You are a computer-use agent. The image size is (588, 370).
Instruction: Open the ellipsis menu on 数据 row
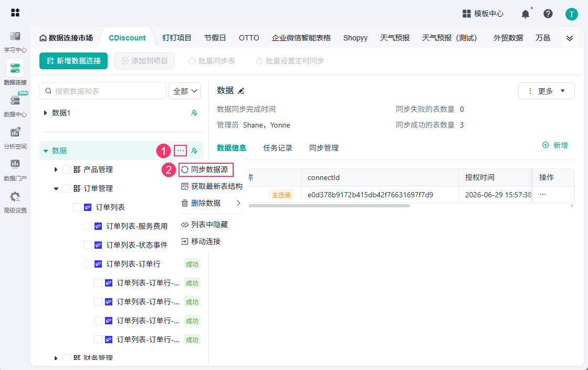click(181, 151)
